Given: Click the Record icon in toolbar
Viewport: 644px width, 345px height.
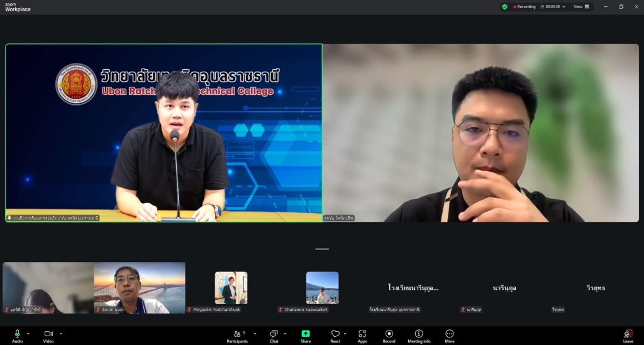Looking at the screenshot, I should pyautogui.click(x=389, y=334).
